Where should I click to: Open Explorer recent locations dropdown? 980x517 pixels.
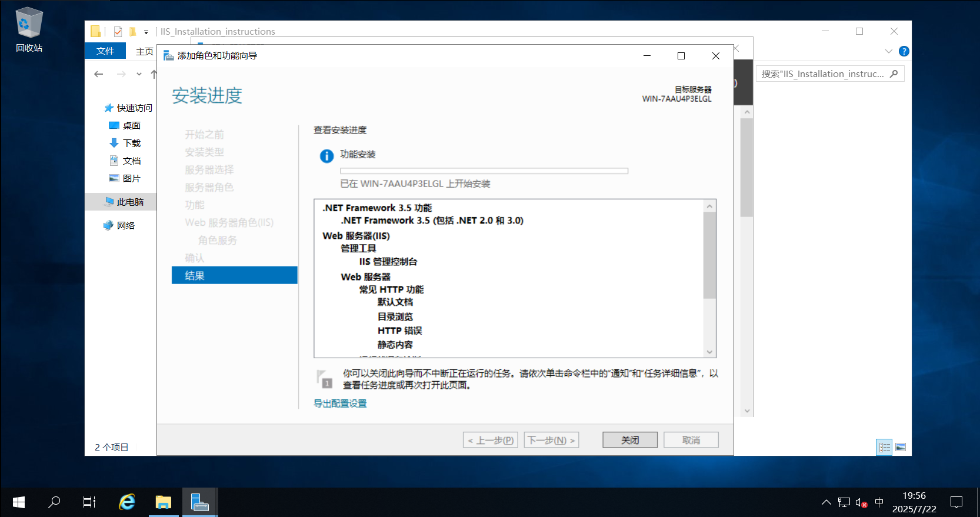[x=139, y=74]
